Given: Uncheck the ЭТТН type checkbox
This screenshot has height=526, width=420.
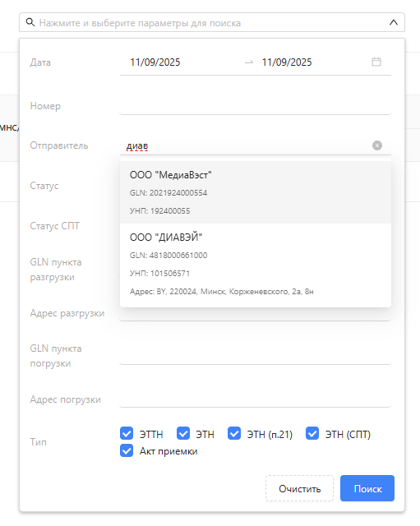Looking at the screenshot, I should pos(127,433).
